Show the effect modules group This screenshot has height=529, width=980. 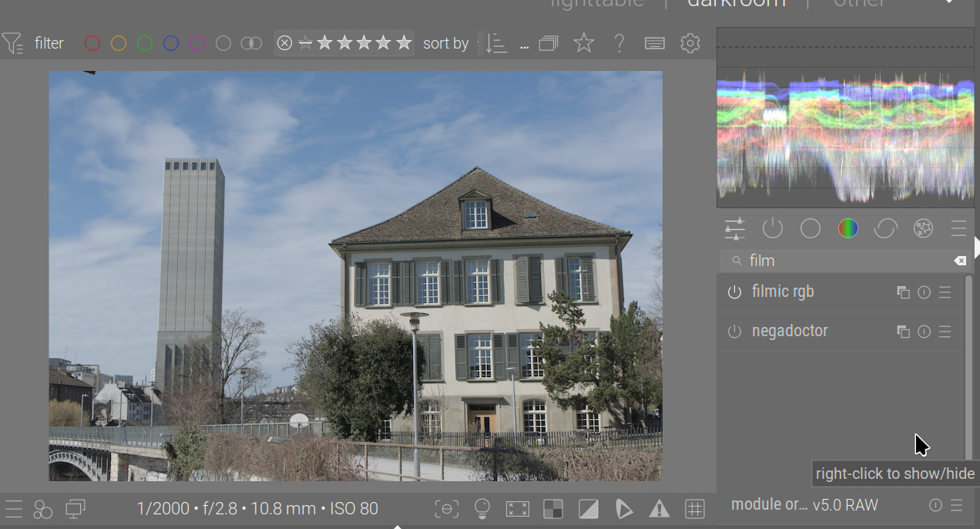tap(924, 228)
